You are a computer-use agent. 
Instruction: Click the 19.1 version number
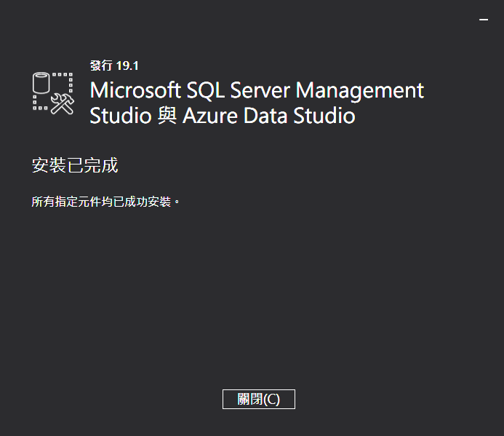127,66
